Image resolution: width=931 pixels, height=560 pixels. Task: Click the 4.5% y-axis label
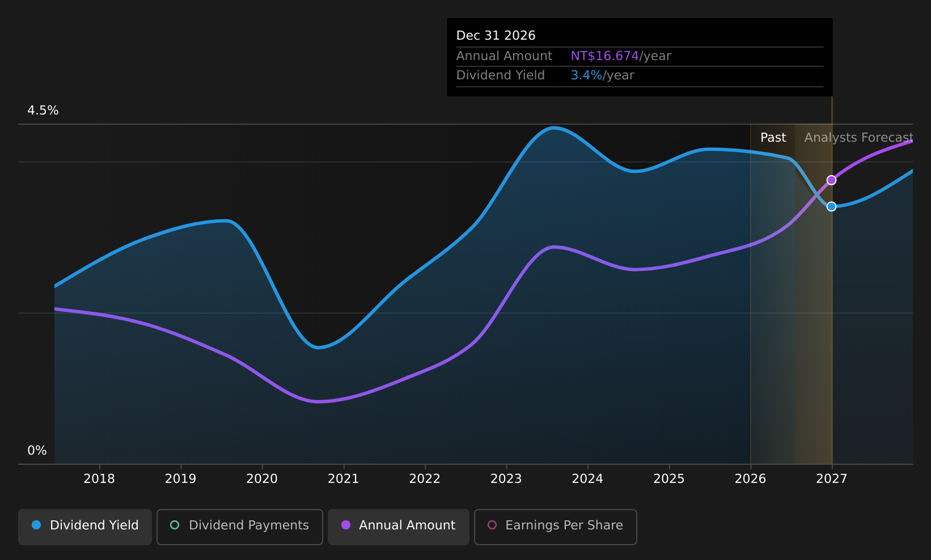point(43,111)
